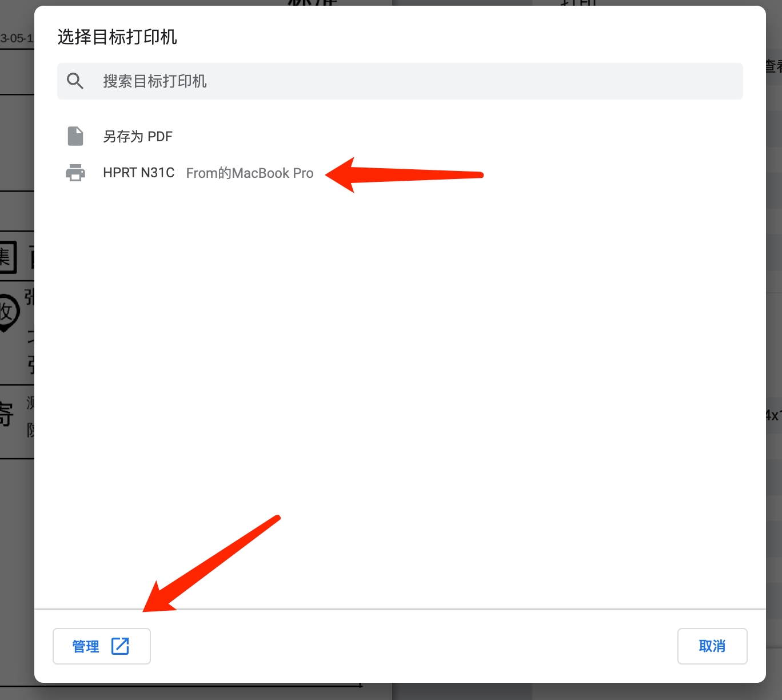Click the partially hidden 查看 text at right
This screenshot has width=782, height=700.
pos(773,66)
